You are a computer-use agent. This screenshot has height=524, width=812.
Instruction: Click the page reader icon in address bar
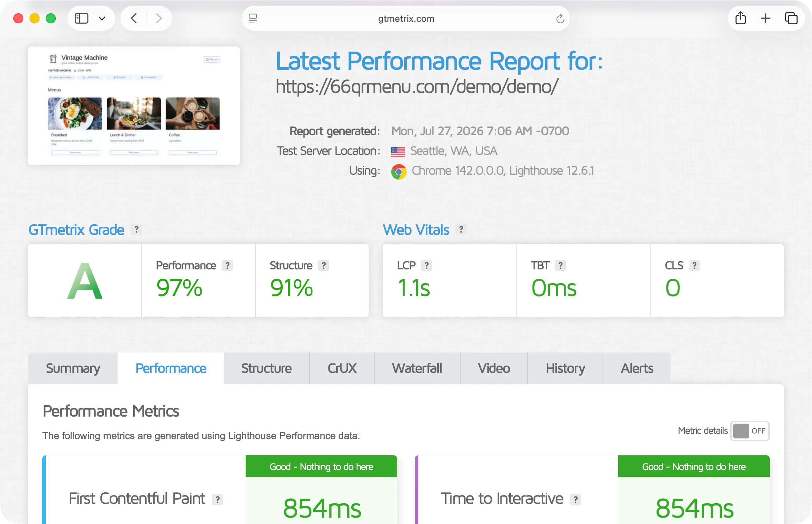(253, 18)
